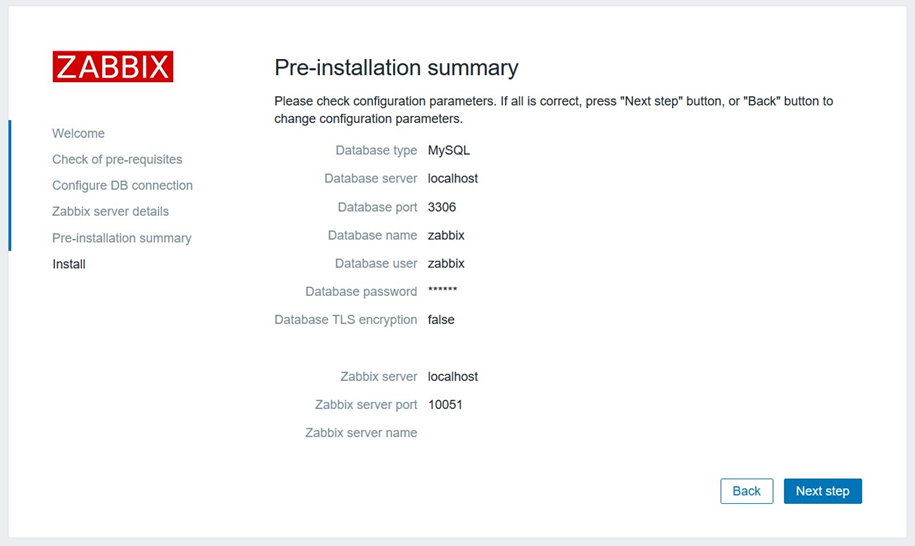
Task: Open Check of pre-requisites step
Action: [117, 159]
